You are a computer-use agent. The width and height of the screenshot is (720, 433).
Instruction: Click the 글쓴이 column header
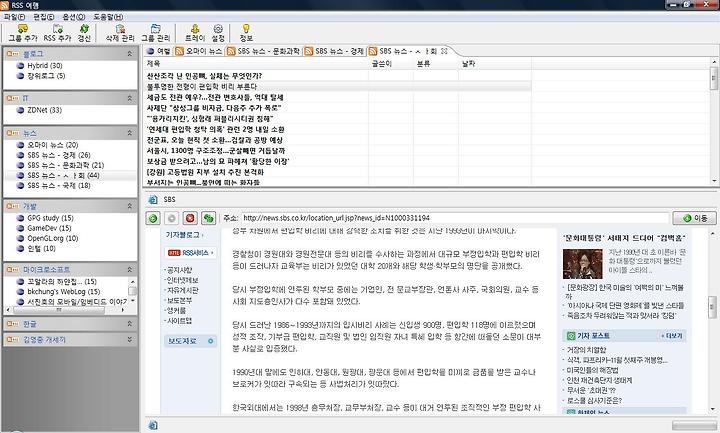(391, 64)
